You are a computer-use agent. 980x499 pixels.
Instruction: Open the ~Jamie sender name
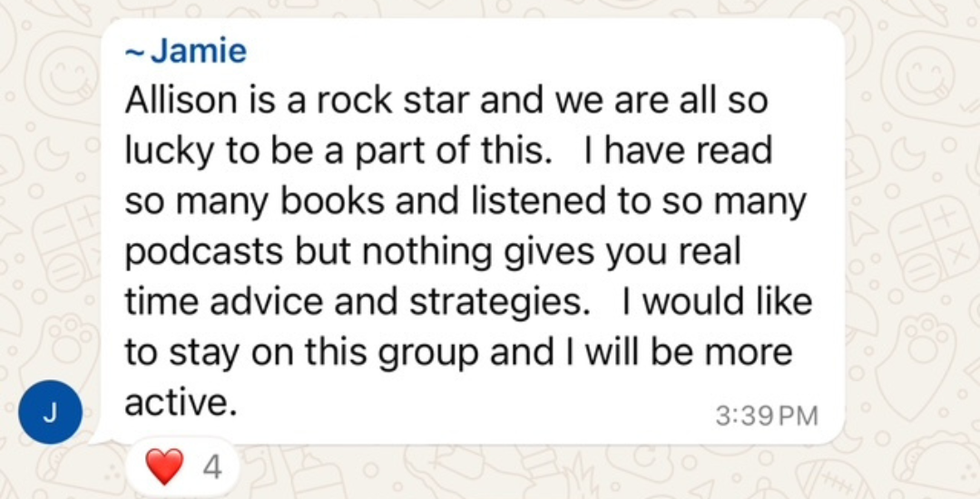(x=186, y=51)
